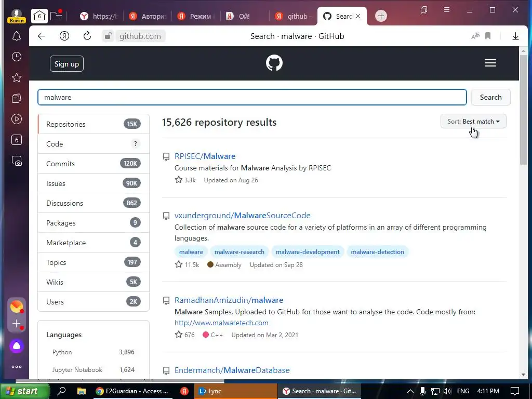This screenshot has height=399, width=532.
Task: Select the Code search filter
Action: (94, 144)
